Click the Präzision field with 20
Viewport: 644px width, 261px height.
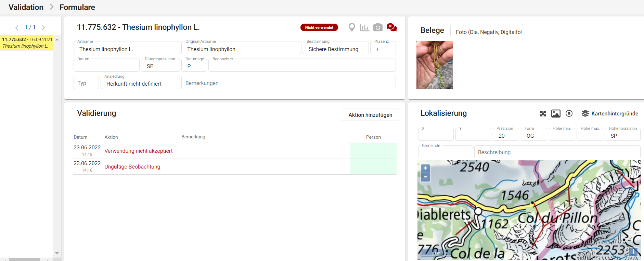coord(506,134)
